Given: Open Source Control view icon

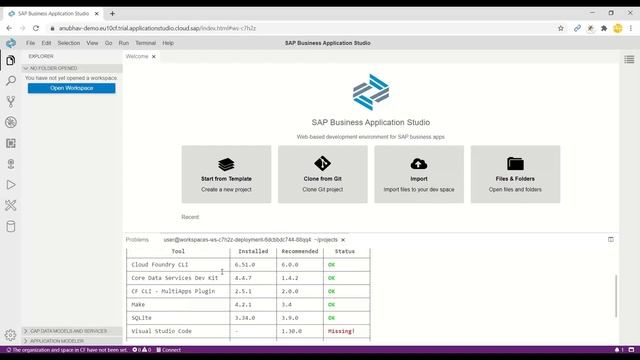Looking at the screenshot, I should pyautogui.click(x=11, y=102).
